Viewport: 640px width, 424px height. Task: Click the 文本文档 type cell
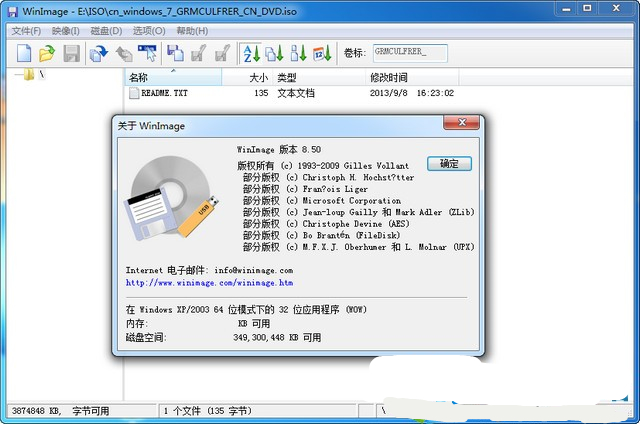[x=296, y=93]
